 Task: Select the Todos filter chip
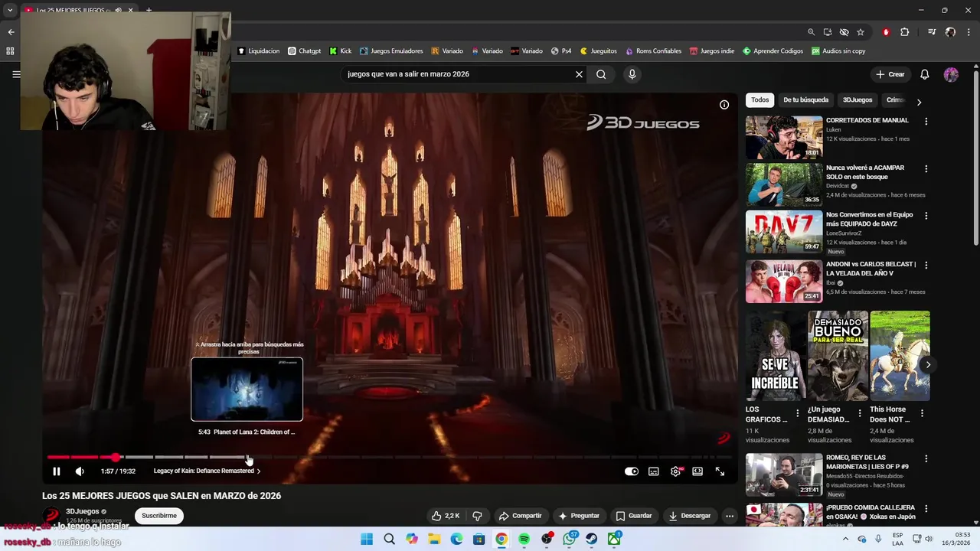(x=759, y=100)
